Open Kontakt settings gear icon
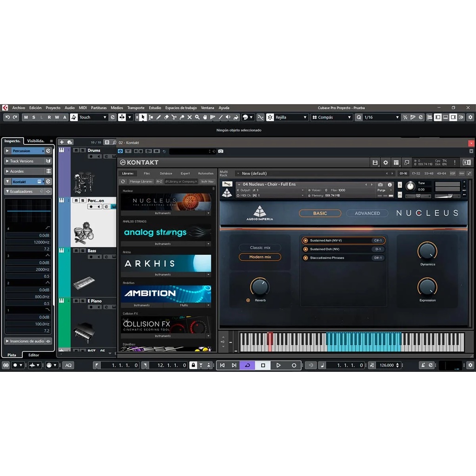The height and width of the screenshot is (476, 476). tap(385, 163)
